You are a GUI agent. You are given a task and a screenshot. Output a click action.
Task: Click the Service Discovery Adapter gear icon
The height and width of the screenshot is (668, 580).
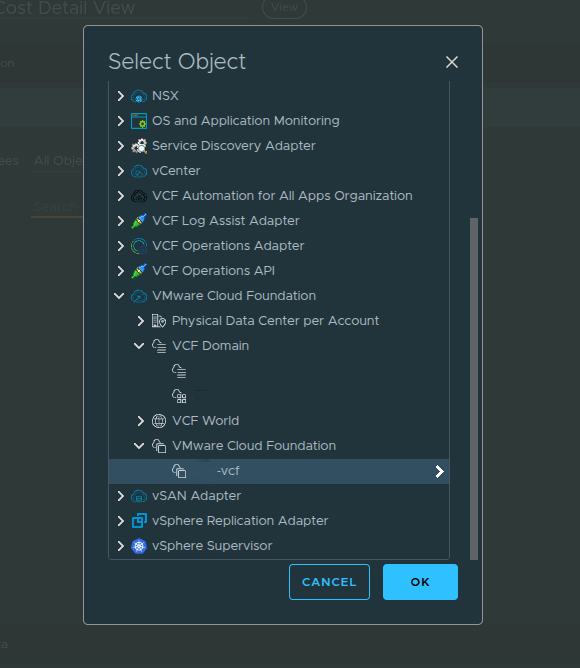coord(139,146)
